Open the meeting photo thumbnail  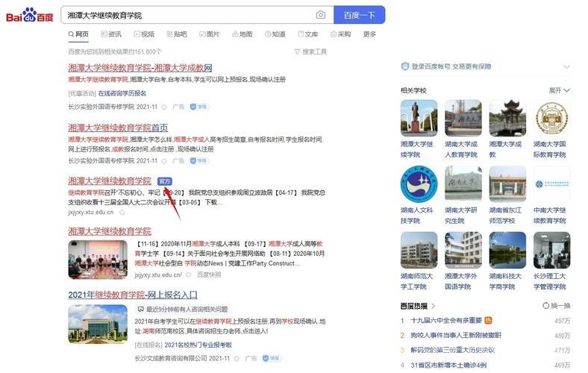pos(98,260)
